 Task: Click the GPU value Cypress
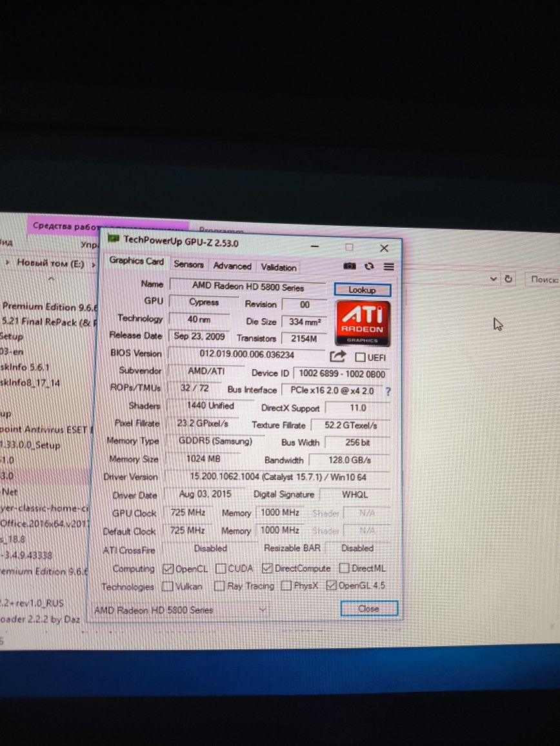pyautogui.click(x=204, y=302)
